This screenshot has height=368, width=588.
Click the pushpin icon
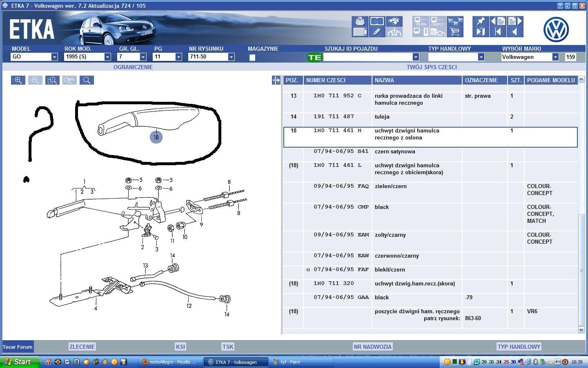coord(481,21)
